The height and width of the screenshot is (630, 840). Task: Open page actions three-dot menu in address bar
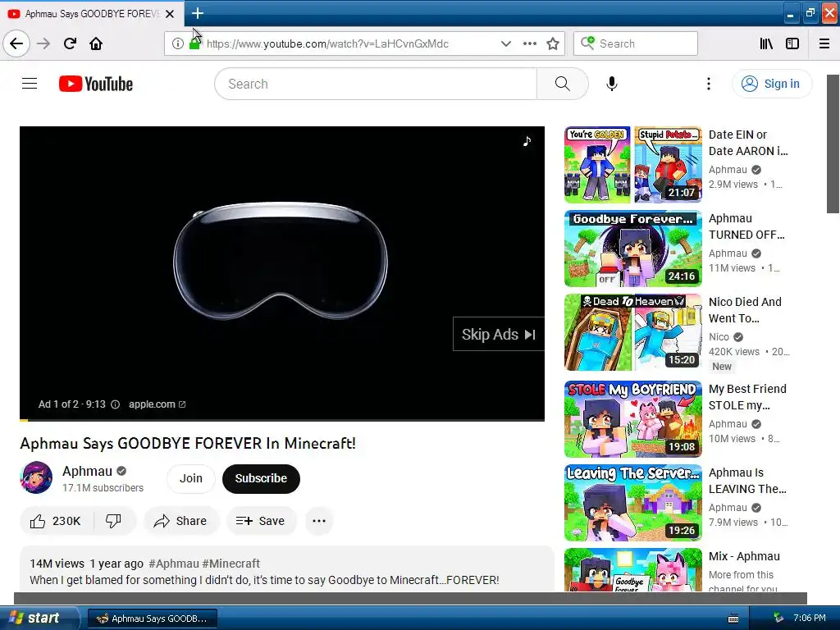(529, 43)
